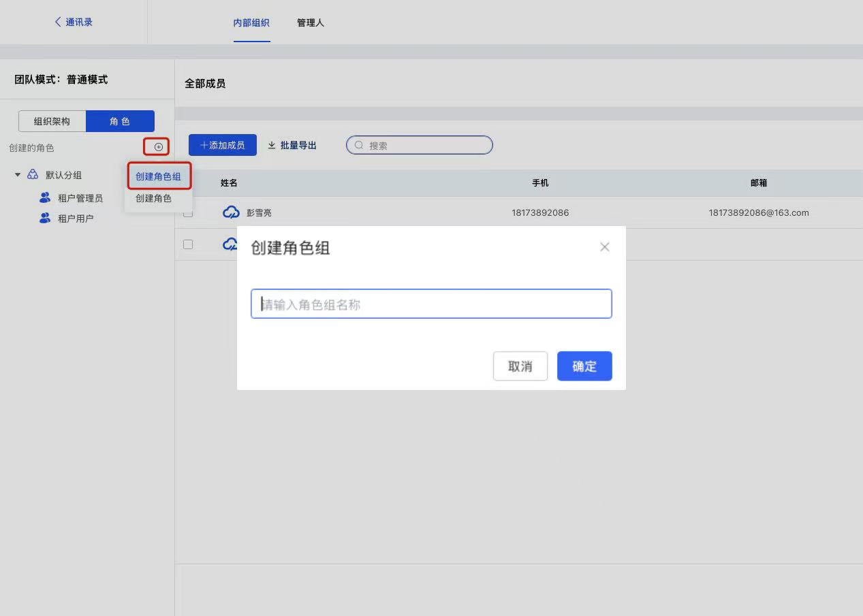Click the plus icon beside 创建的角色
863x616 pixels.
click(158, 147)
